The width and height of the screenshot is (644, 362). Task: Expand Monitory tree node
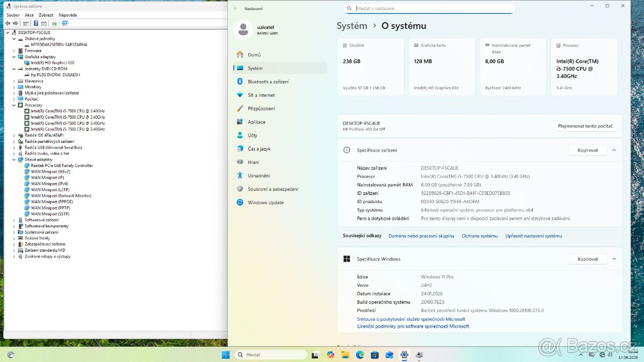coord(14,87)
